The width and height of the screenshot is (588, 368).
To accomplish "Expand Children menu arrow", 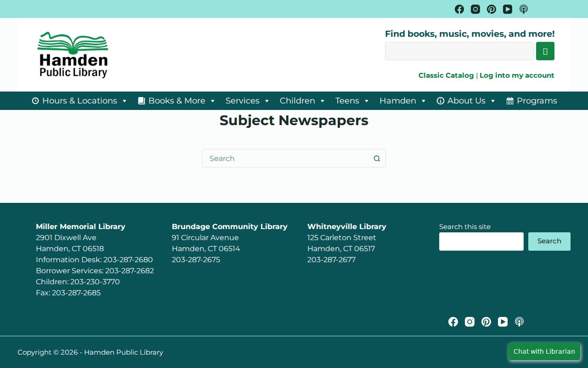I will pos(322,101).
